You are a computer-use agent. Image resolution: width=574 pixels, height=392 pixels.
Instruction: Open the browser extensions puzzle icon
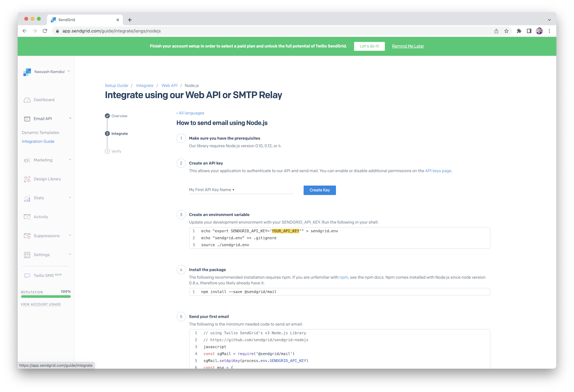pyautogui.click(x=519, y=31)
